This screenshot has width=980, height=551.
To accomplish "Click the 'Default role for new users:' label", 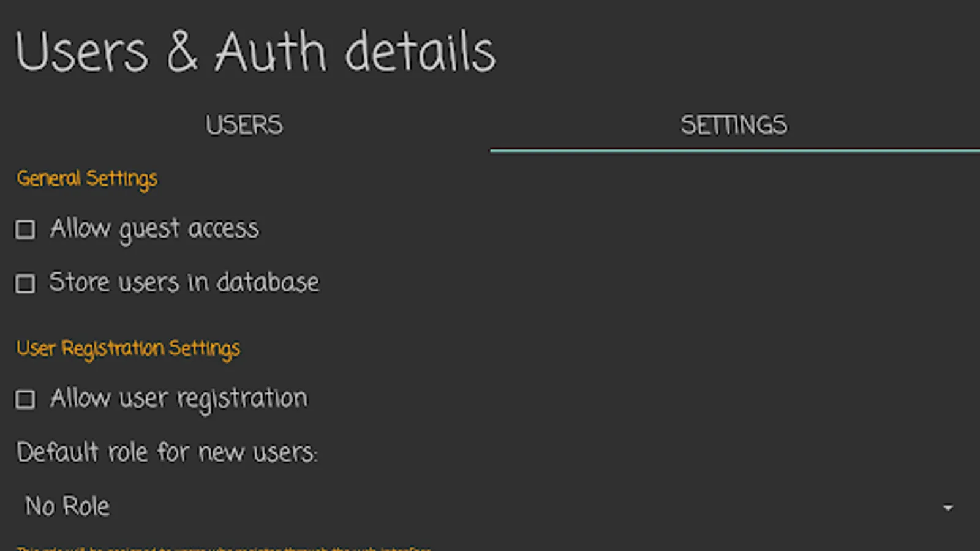I will 167,453.
